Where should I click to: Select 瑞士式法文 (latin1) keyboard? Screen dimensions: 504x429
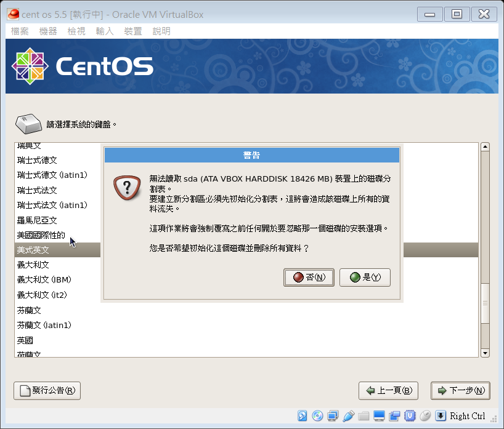(52, 205)
